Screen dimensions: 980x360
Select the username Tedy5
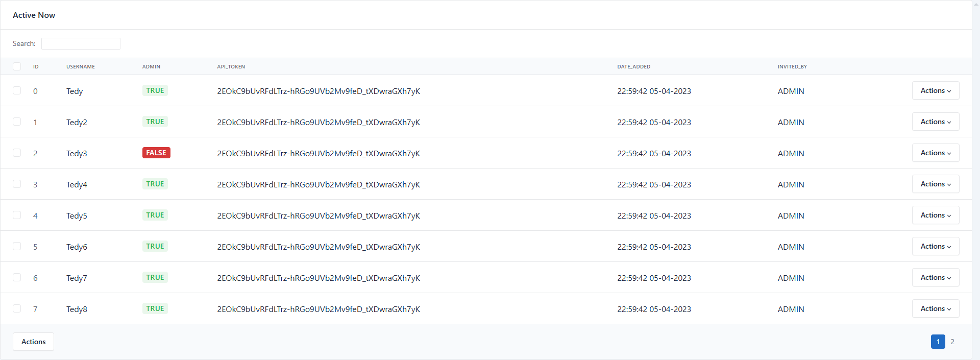[x=77, y=216]
